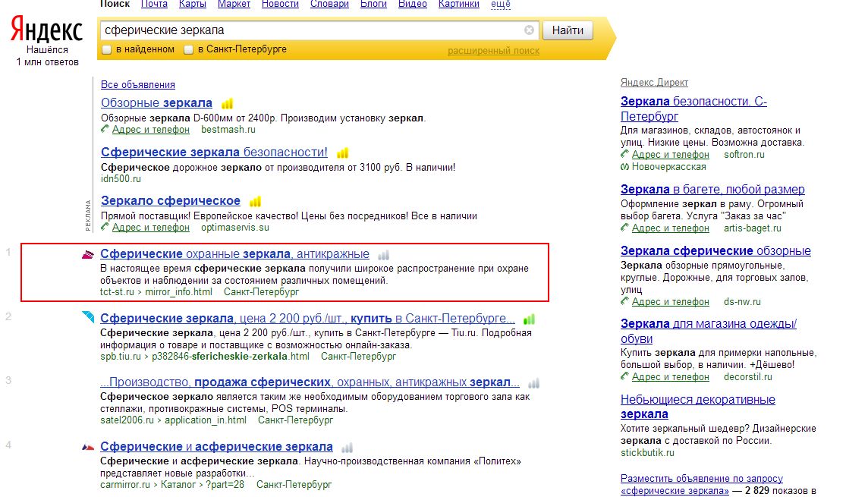Viewport: 868px width, 497px height.
Task: Click the tct-st.ru mirror_info.html URL
Action: pos(156,291)
